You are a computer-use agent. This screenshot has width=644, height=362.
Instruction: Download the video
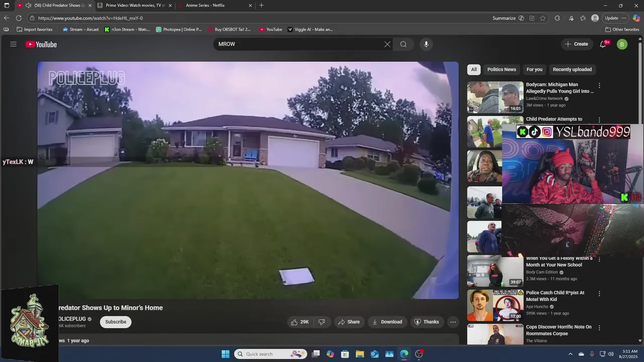click(387, 322)
